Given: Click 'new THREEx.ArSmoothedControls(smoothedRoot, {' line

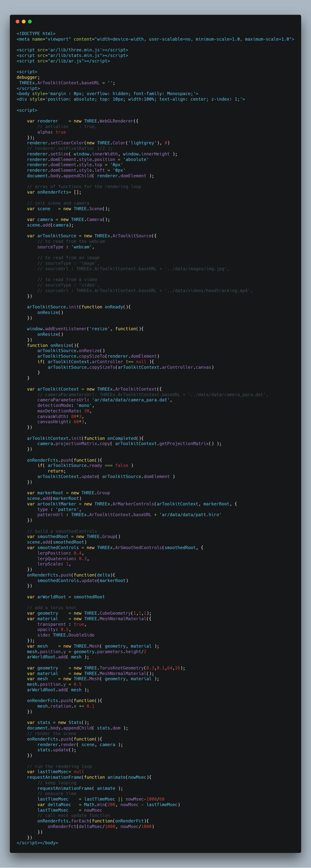Looking at the screenshot, I should pyautogui.click(x=115, y=548).
